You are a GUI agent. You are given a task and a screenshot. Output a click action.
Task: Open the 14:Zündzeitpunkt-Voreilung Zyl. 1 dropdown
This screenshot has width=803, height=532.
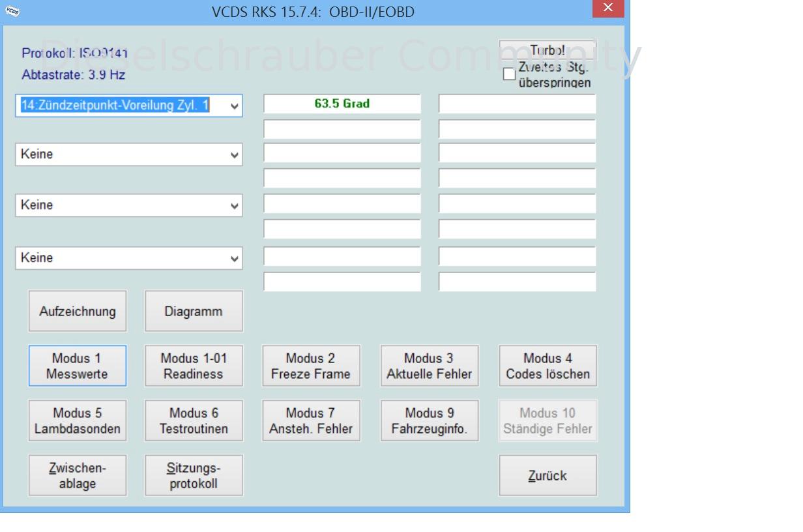[128, 106]
